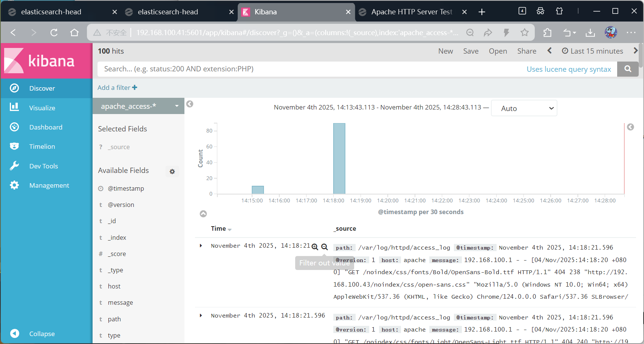Toggle the chart legend arrow
Viewport: 644px width, 344px height.
pos(630,127)
